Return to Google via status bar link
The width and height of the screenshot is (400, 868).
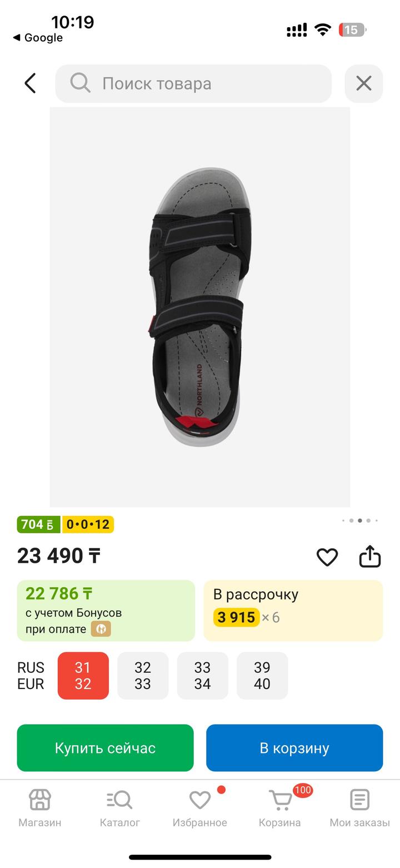tap(38, 38)
